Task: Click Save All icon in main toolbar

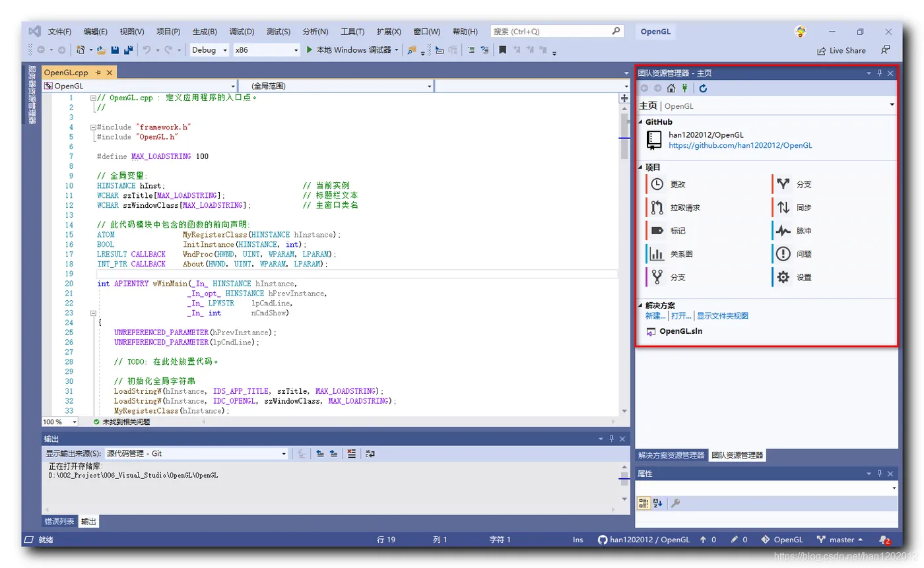Action: pyautogui.click(x=129, y=49)
